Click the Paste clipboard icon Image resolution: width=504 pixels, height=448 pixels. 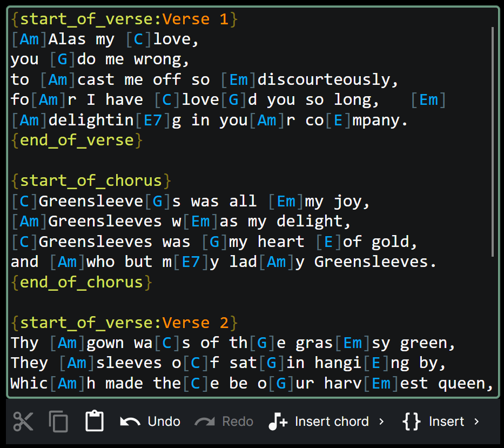click(x=94, y=420)
